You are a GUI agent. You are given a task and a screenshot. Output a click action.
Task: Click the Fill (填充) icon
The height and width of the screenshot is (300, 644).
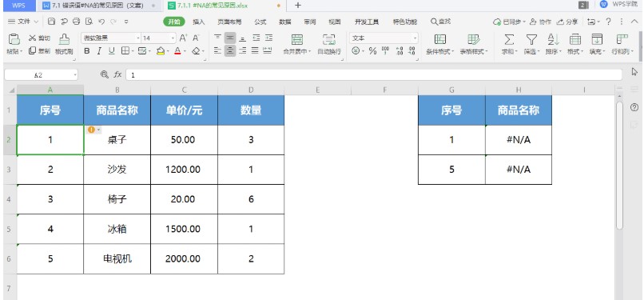(596, 39)
